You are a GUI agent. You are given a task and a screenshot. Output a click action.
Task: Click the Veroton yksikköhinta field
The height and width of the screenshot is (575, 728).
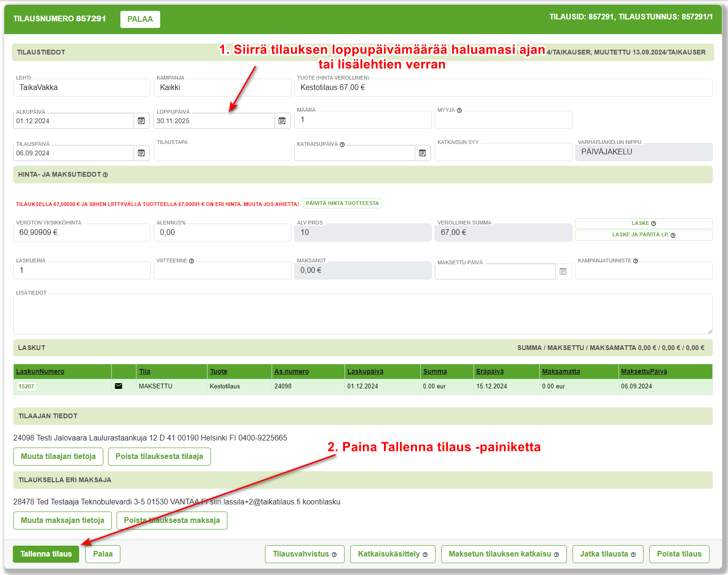coord(82,233)
